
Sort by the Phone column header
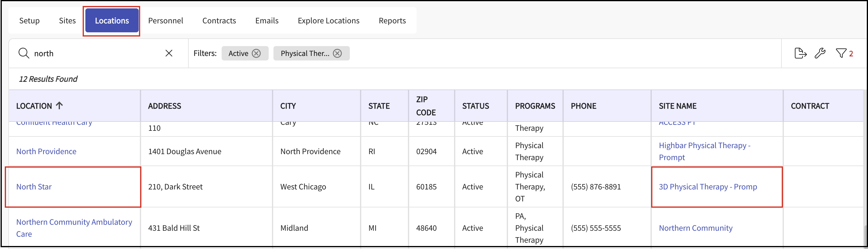click(583, 106)
